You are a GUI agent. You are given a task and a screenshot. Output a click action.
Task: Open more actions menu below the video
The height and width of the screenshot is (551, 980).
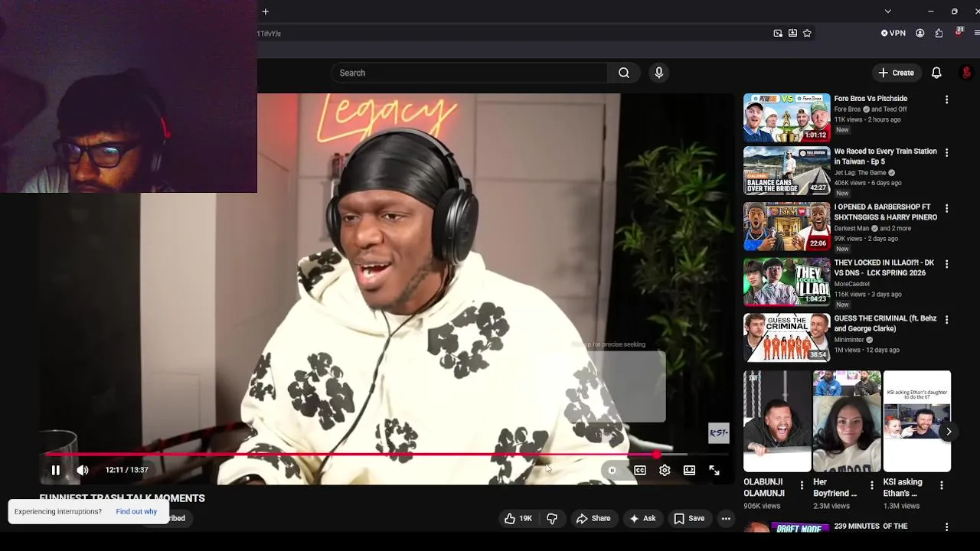coord(726,518)
